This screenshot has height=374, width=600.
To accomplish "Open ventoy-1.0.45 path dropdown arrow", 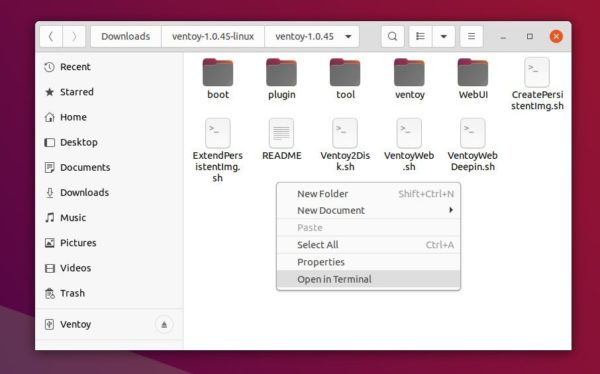I will (348, 37).
